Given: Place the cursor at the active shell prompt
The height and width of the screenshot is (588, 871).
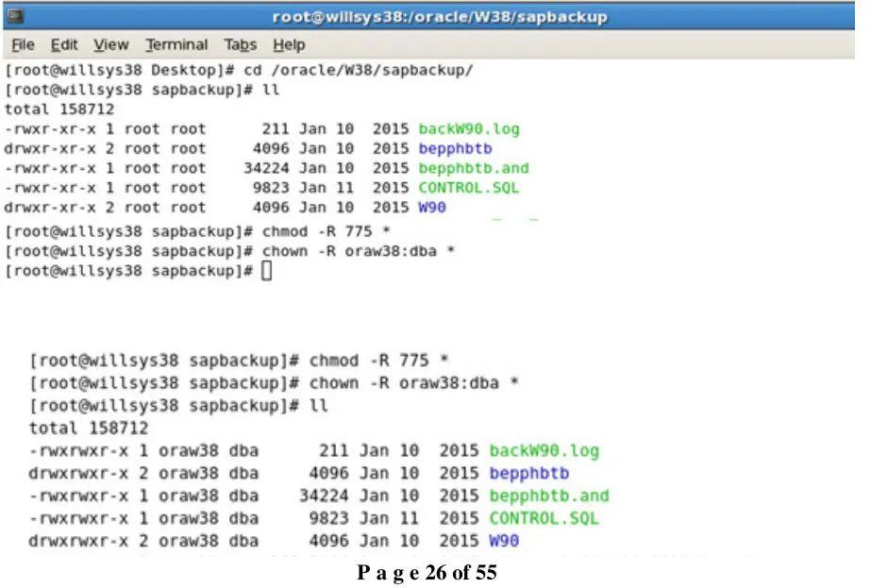Looking at the screenshot, I should click(266, 271).
